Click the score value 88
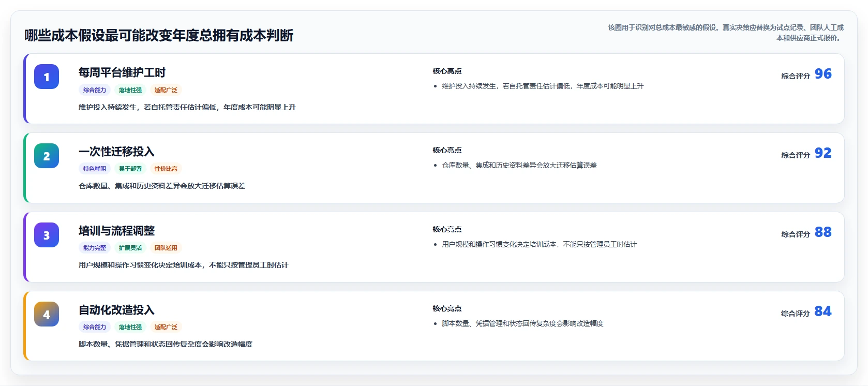This screenshot has height=386, width=868. (x=823, y=232)
